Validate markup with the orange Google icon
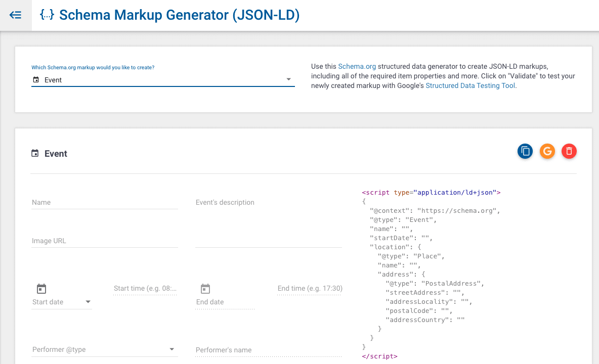The image size is (599, 364). click(547, 151)
